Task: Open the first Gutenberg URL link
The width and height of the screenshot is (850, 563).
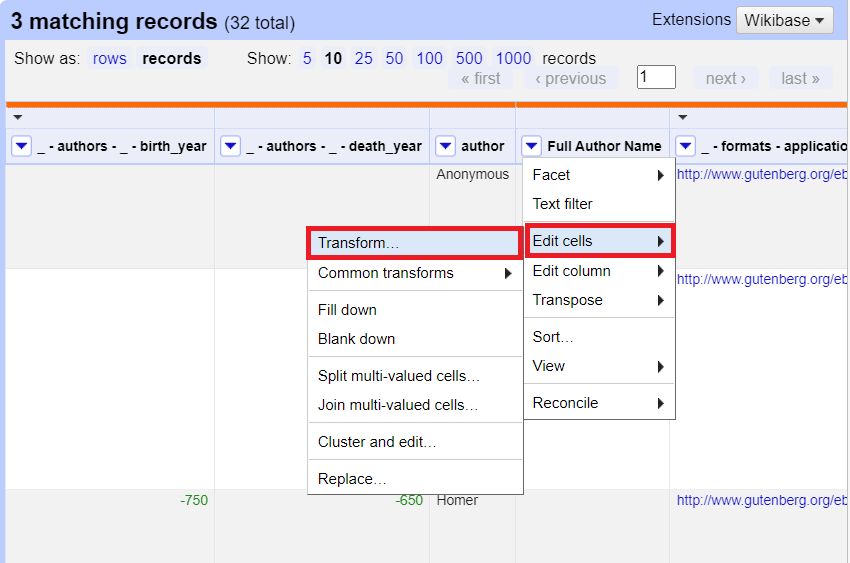Action: [761, 175]
